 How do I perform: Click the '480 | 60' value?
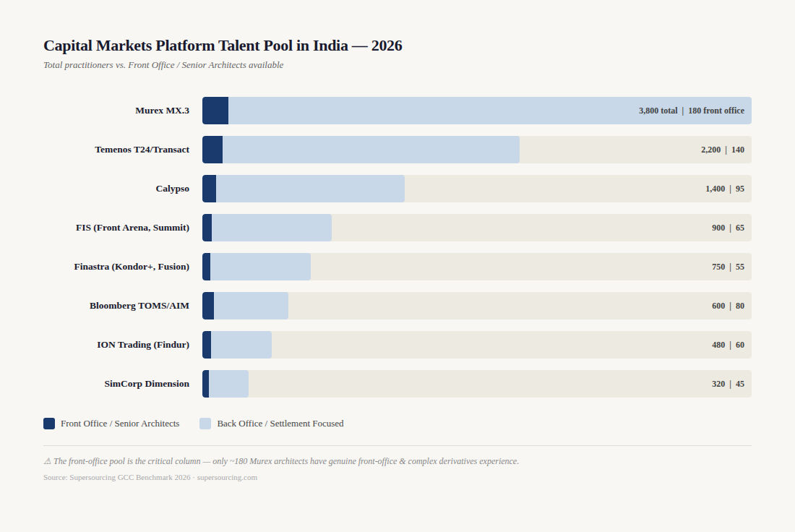pos(728,345)
